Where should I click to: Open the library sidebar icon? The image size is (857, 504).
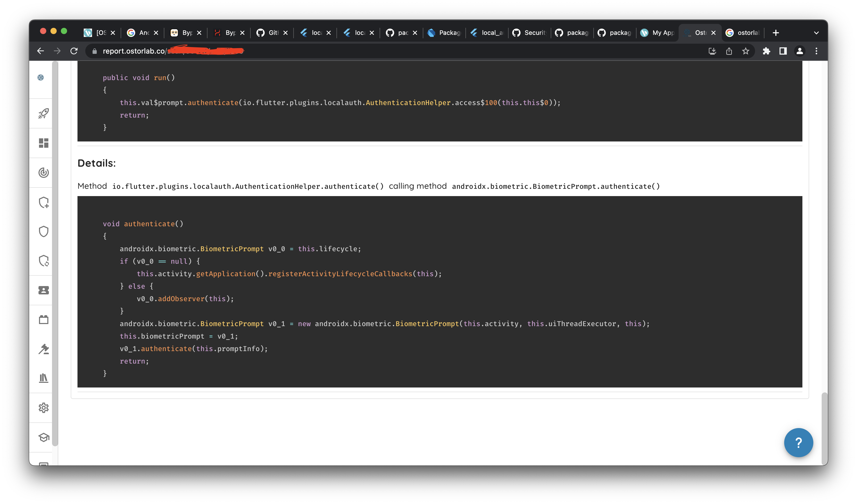pyautogui.click(x=43, y=378)
